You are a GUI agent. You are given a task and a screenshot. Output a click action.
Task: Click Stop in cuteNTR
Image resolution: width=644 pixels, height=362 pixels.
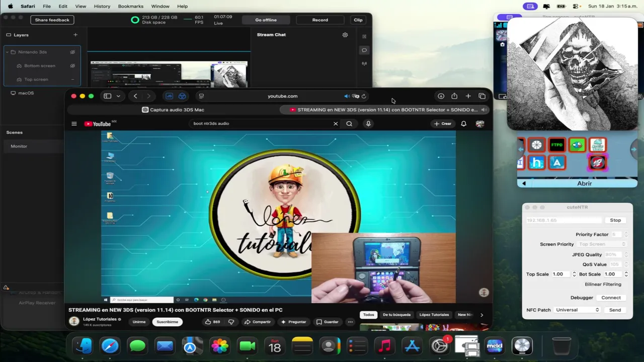click(615, 220)
